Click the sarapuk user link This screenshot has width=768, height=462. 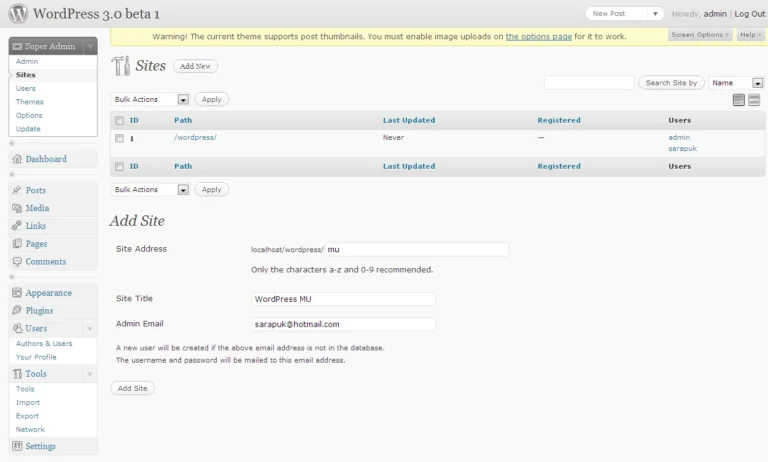[682, 149]
